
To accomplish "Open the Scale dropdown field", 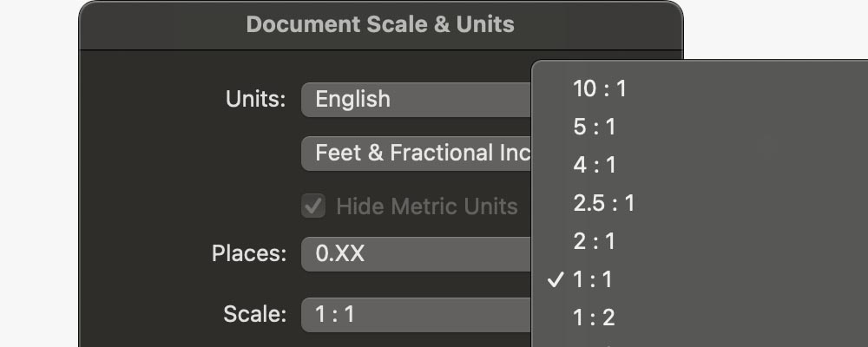I will (417, 313).
